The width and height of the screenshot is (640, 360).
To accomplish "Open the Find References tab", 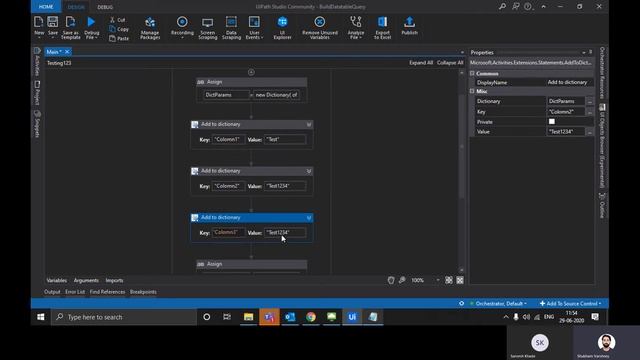I will (x=107, y=292).
